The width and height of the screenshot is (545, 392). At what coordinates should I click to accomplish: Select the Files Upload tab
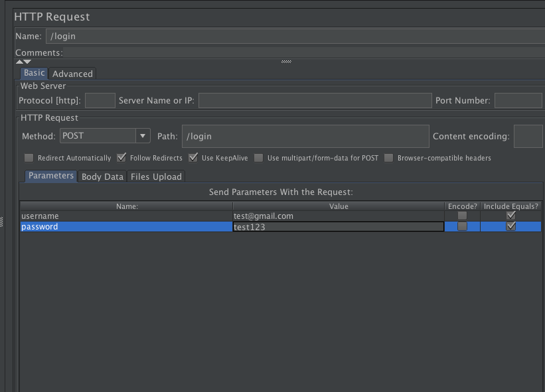click(x=155, y=176)
